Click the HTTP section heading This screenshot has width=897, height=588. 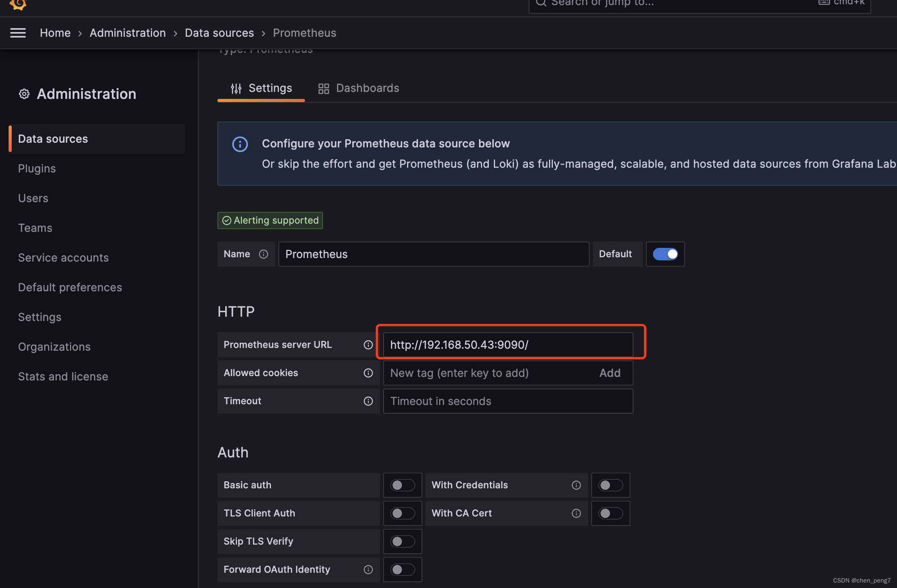236,312
